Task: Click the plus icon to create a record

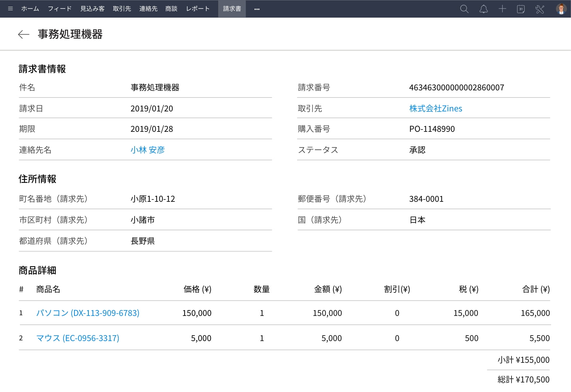Action: [x=502, y=9]
